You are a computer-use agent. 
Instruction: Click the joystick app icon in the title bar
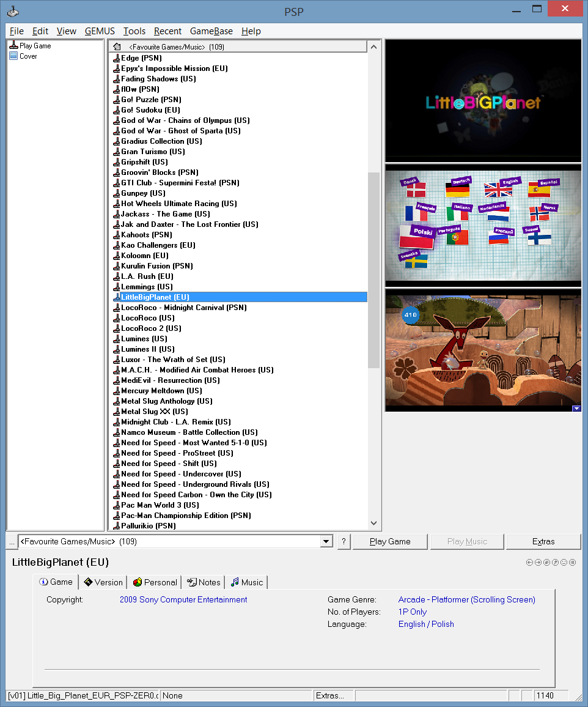13,11
